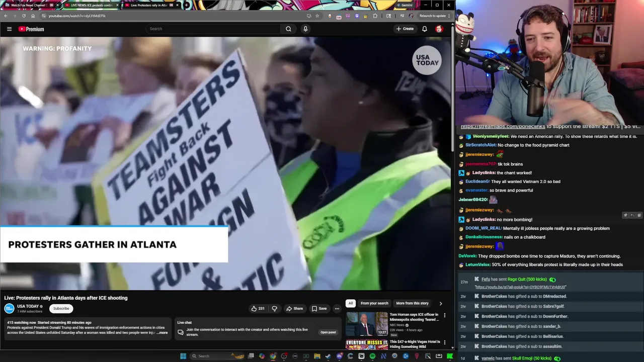Click the YouTube Premium logo
Screen dimensions: 644x362
(31, 29)
